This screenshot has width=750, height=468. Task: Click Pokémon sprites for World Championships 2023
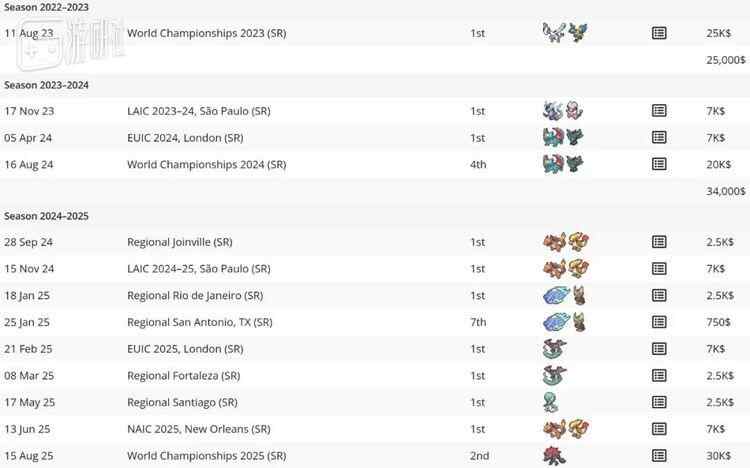pyautogui.click(x=565, y=33)
